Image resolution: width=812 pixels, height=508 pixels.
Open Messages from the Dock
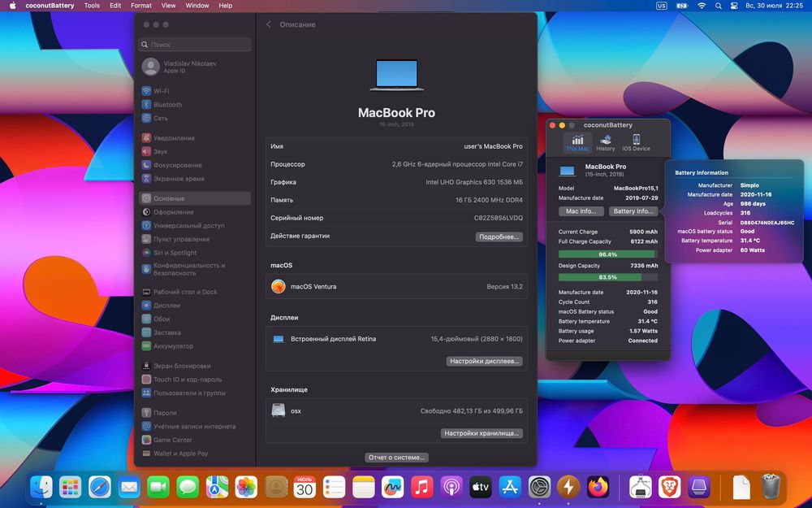click(188, 487)
